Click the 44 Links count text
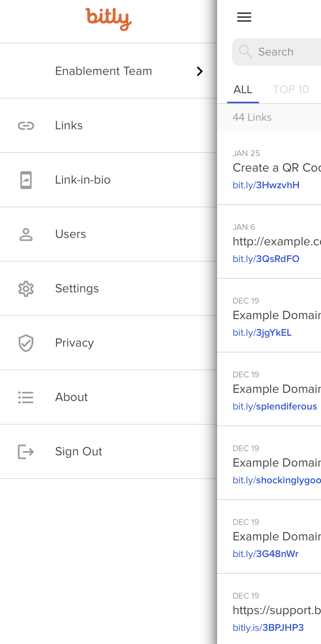 coord(252,117)
